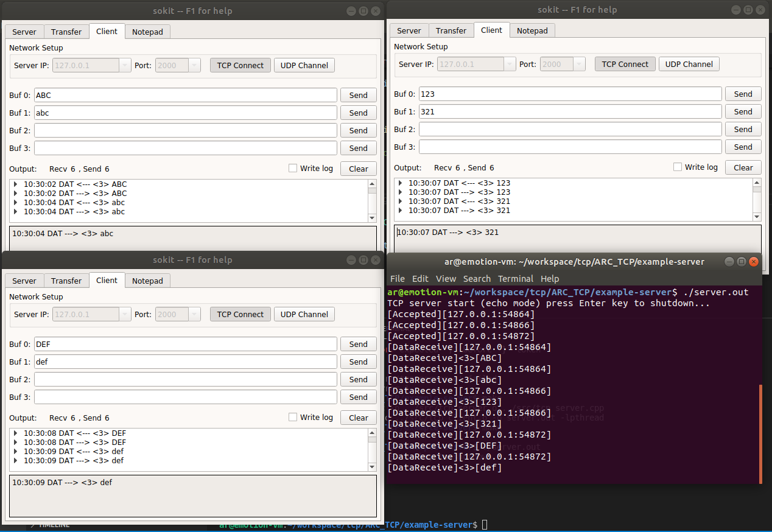The width and height of the screenshot is (772, 532).
Task: Send Buf 1 containing lowercase def
Action: point(358,362)
